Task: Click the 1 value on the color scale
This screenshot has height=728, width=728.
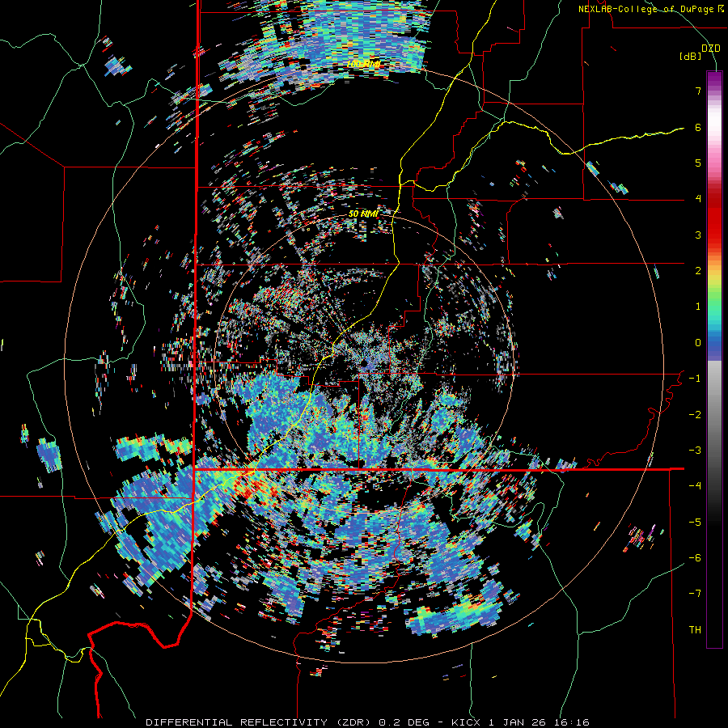Action: pos(698,306)
